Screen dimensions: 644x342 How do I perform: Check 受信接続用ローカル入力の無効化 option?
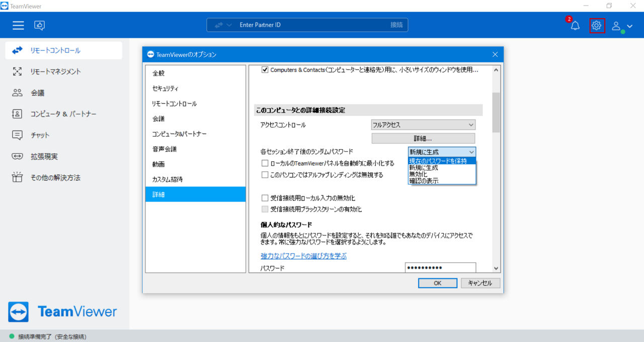[x=265, y=198]
